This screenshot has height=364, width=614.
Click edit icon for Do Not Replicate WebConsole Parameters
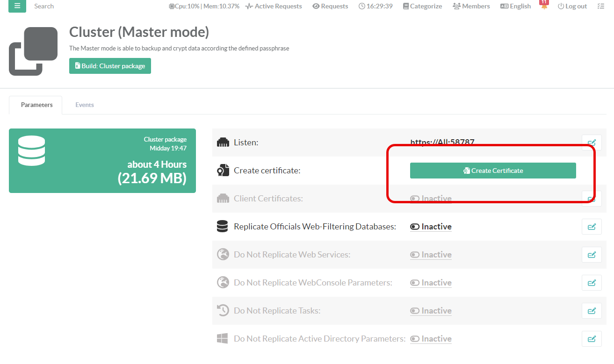pyautogui.click(x=592, y=283)
